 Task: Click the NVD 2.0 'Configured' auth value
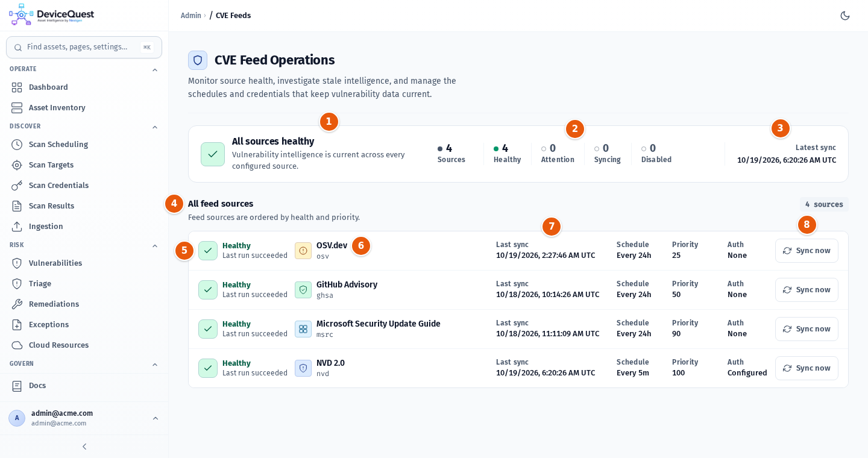pyautogui.click(x=747, y=373)
